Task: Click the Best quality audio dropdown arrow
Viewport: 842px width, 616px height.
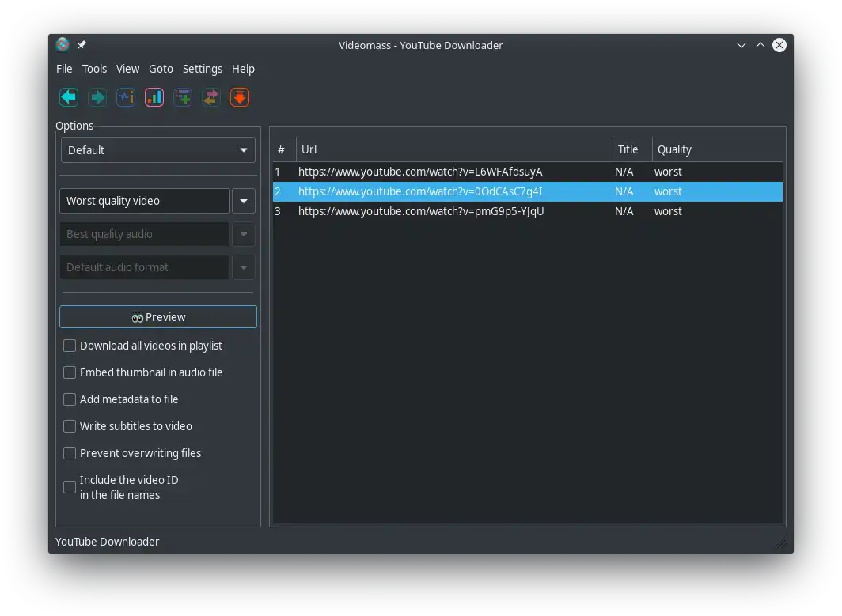Action: (244, 235)
